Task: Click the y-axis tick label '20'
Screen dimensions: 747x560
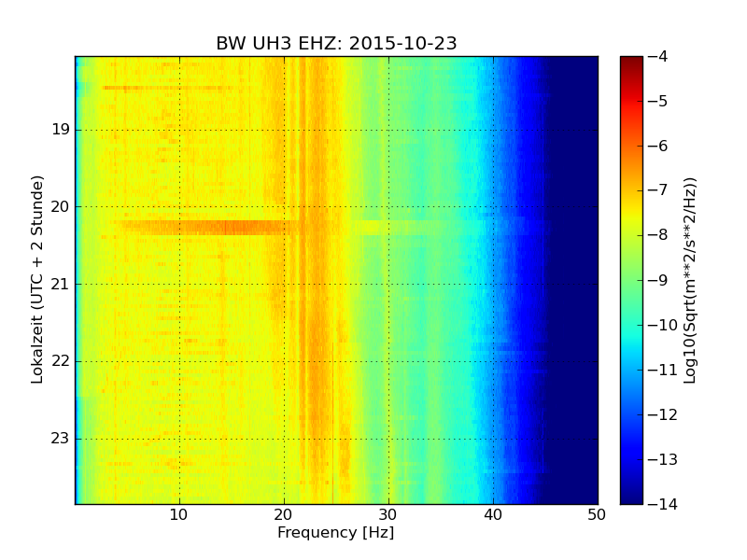Action: point(61,206)
